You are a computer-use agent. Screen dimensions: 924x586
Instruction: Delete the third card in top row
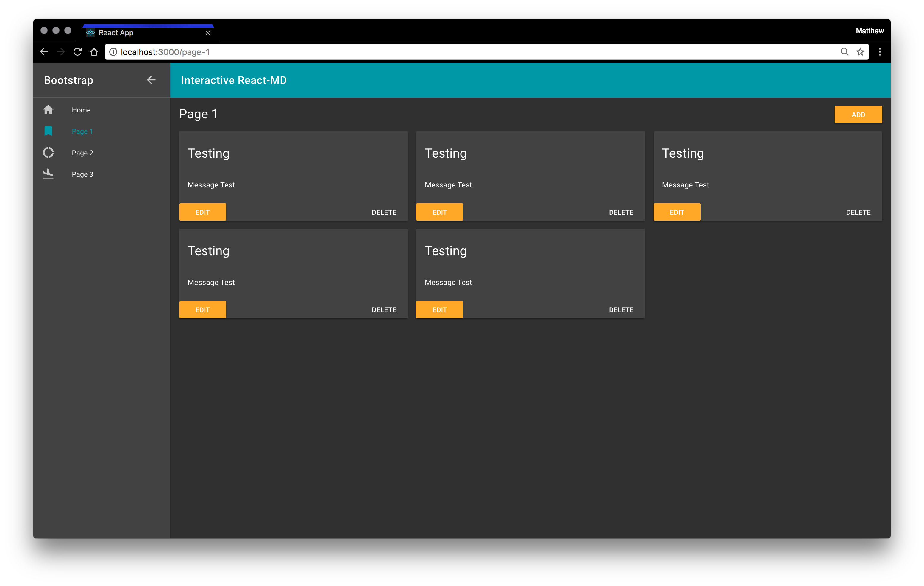point(858,212)
